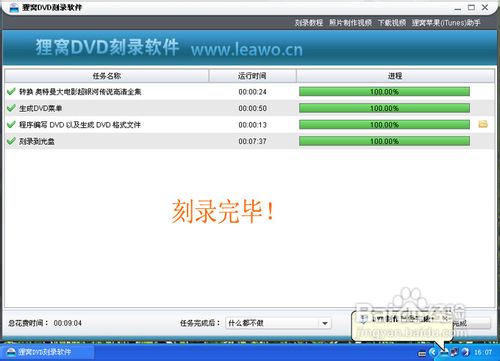500x361 pixels.
Task: Click 狸窝DVD刻录软件 taskbar button
Action: tap(47, 352)
